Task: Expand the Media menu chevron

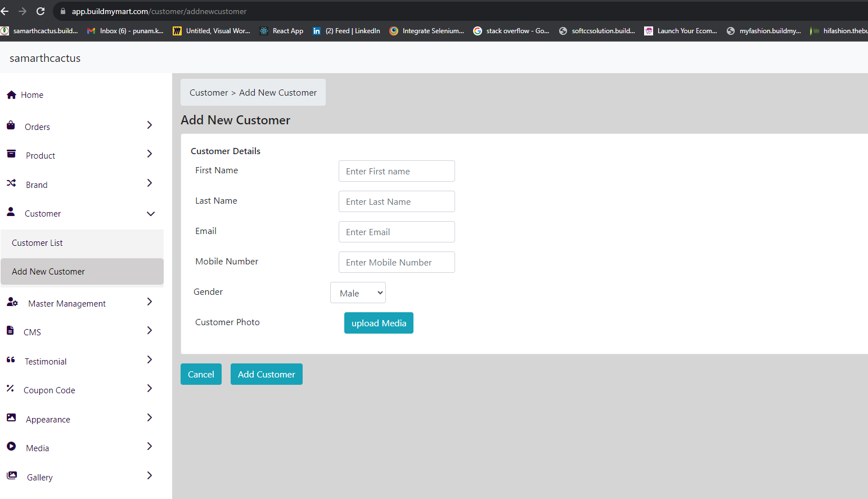Action: 150,446
